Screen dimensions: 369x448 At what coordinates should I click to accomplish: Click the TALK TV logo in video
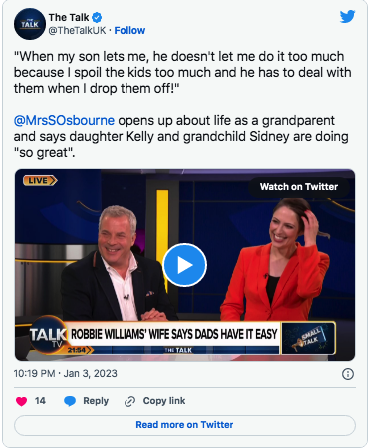point(48,335)
